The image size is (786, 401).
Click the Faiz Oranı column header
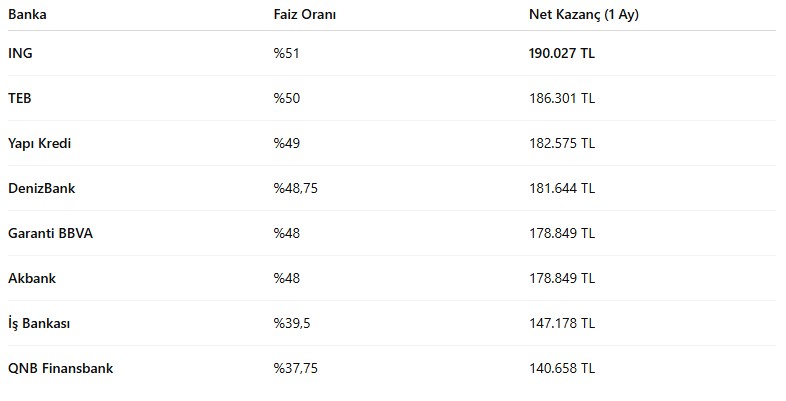[x=305, y=15]
